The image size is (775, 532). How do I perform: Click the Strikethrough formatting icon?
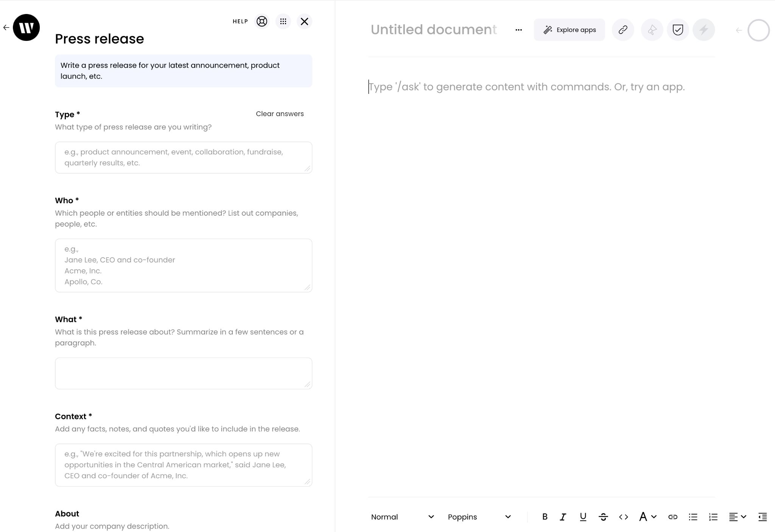tap(603, 517)
